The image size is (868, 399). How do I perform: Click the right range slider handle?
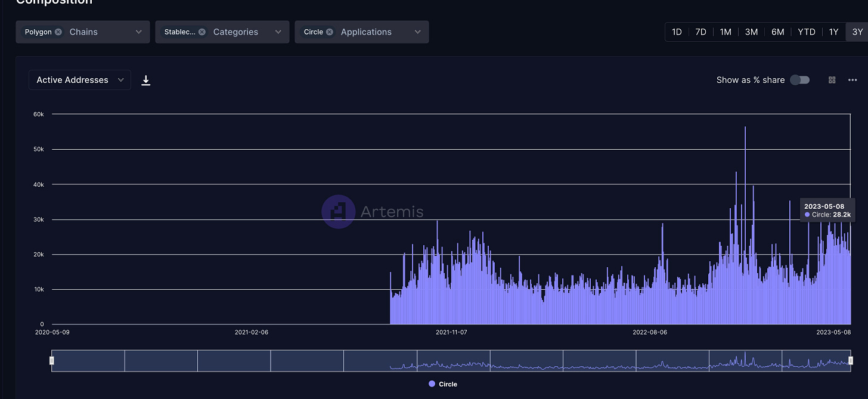pyautogui.click(x=851, y=360)
